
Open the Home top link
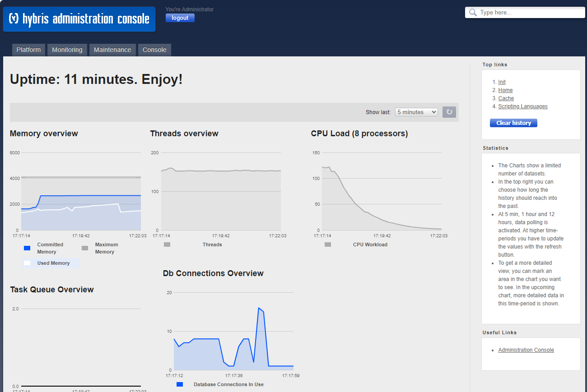click(505, 90)
